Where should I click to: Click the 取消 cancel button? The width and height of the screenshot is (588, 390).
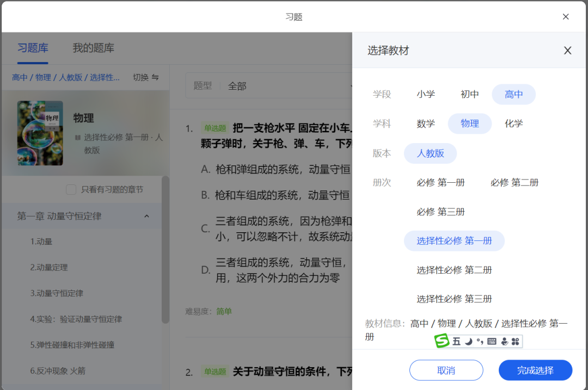point(446,370)
